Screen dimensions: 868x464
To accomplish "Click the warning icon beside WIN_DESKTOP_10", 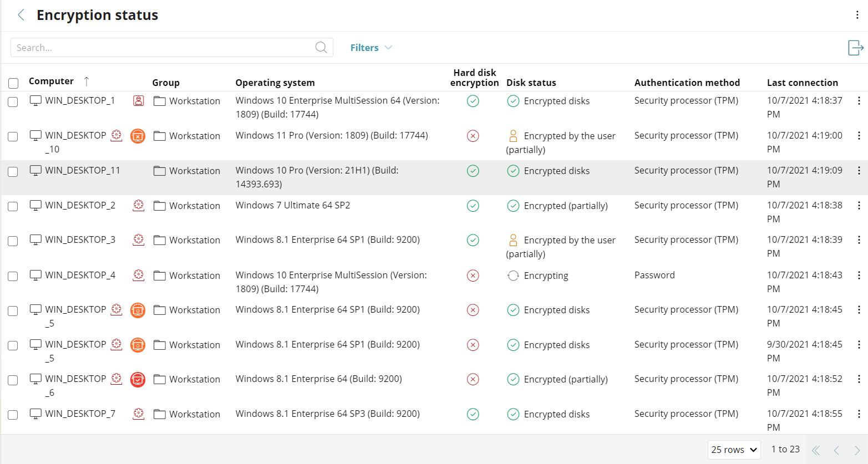I will [138, 135].
